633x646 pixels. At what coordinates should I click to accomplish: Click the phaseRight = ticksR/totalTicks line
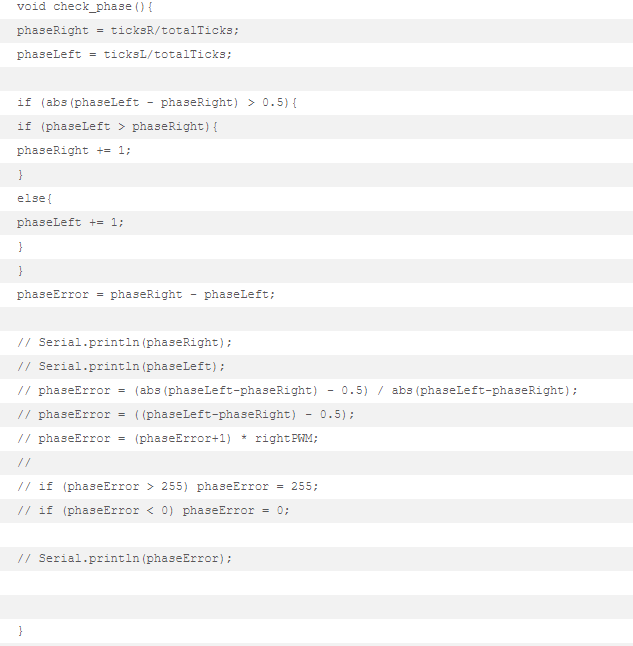click(x=128, y=31)
